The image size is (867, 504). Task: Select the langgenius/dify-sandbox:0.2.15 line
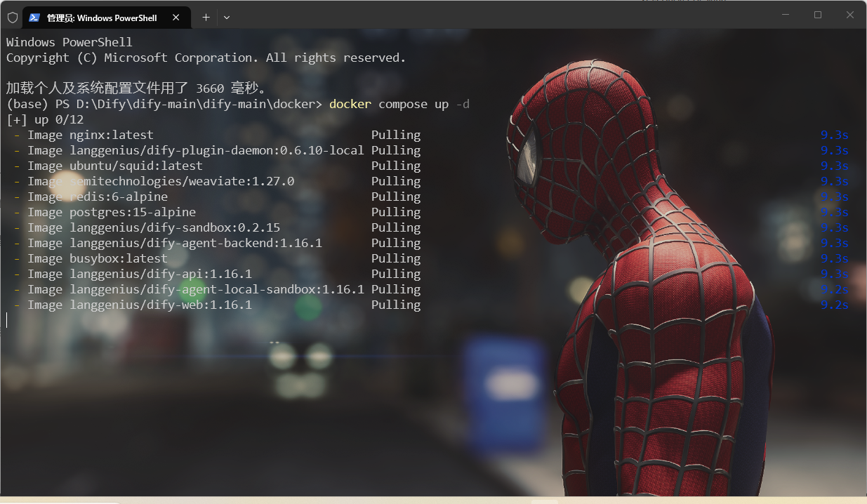click(431, 227)
